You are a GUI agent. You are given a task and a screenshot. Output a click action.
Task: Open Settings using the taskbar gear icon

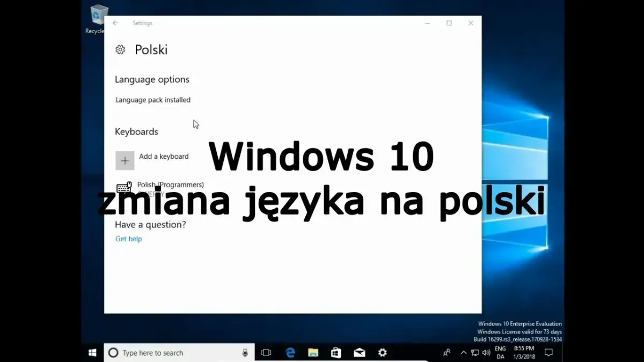tap(382, 352)
